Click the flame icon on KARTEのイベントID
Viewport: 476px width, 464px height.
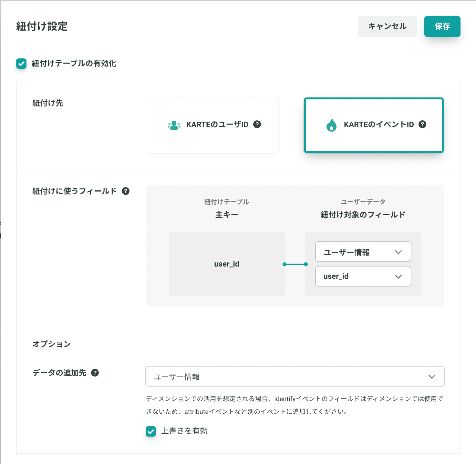[x=331, y=125]
